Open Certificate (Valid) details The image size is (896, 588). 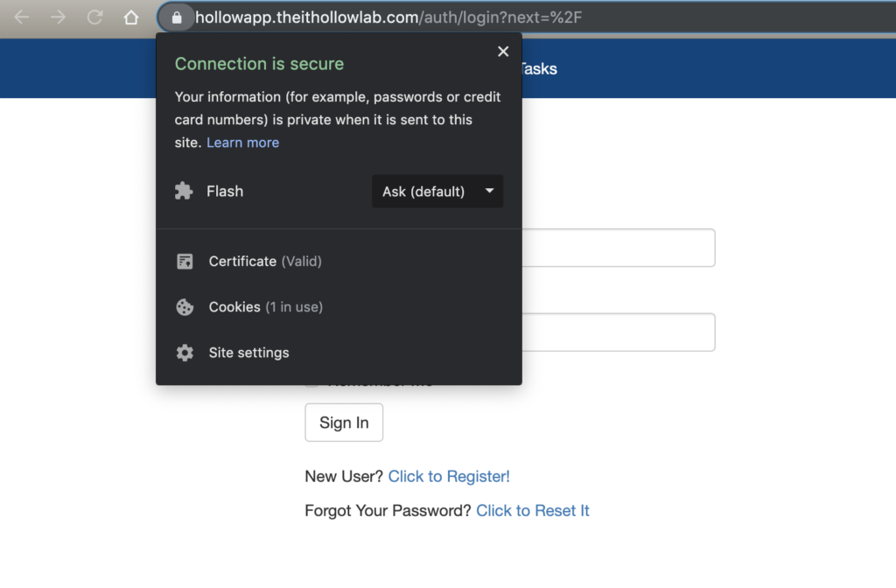[265, 261]
